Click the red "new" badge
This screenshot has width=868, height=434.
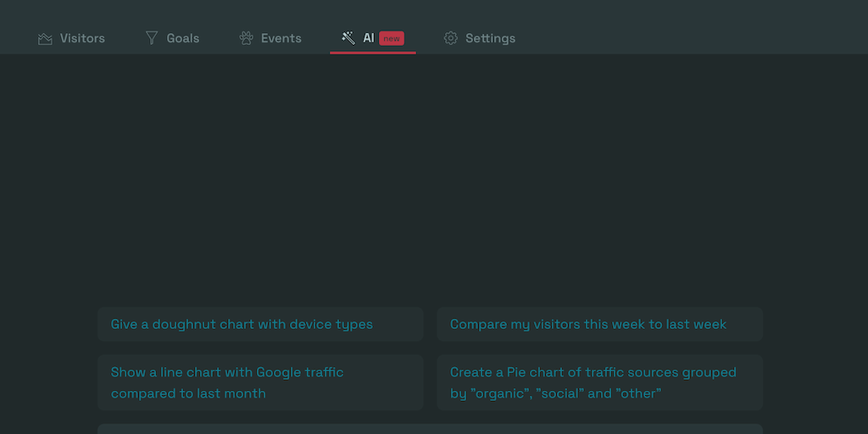tap(391, 38)
